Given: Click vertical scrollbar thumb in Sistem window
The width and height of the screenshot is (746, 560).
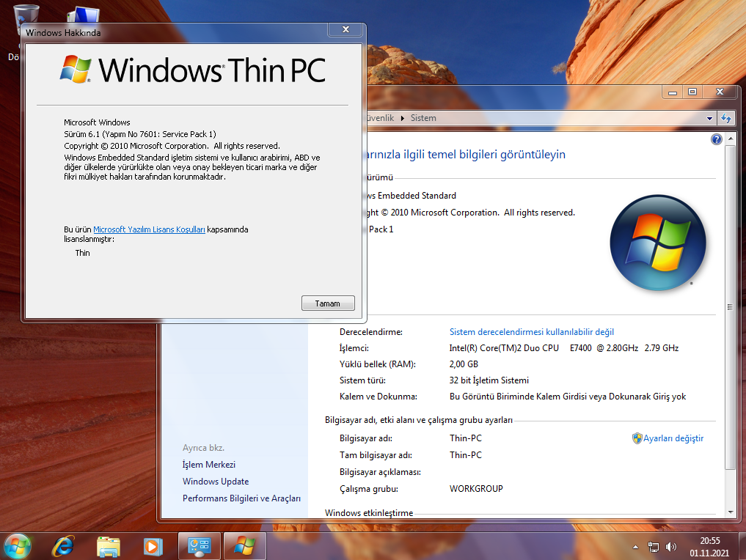Looking at the screenshot, I should (731, 307).
